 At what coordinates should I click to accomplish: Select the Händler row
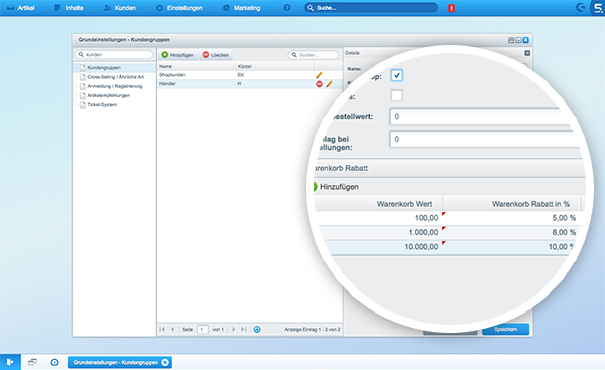pos(250,84)
